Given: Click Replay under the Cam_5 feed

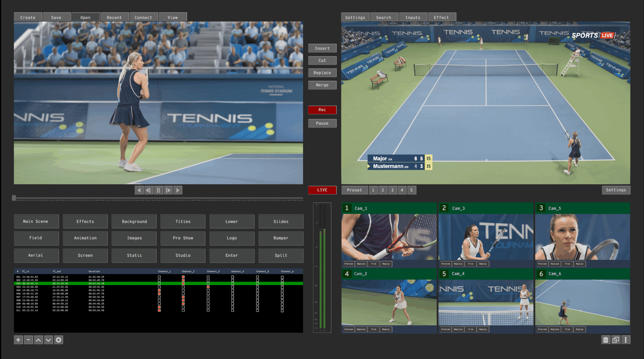Looking at the screenshot, I should click(x=579, y=264).
